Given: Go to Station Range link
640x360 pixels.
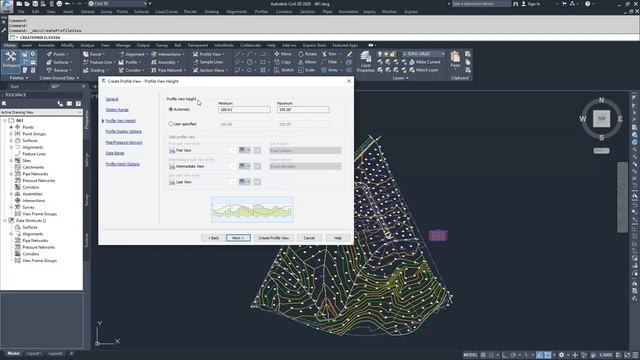Looking at the screenshot, I should (x=117, y=110).
